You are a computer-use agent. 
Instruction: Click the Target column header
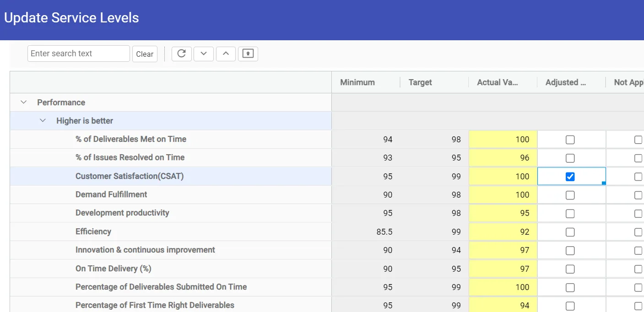(420, 82)
